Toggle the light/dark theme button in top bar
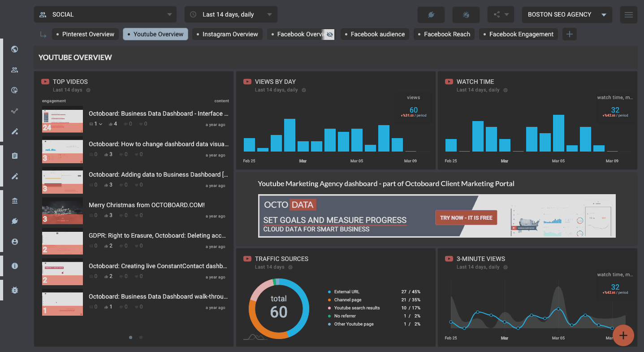The height and width of the screenshot is (352, 644). [x=466, y=14]
